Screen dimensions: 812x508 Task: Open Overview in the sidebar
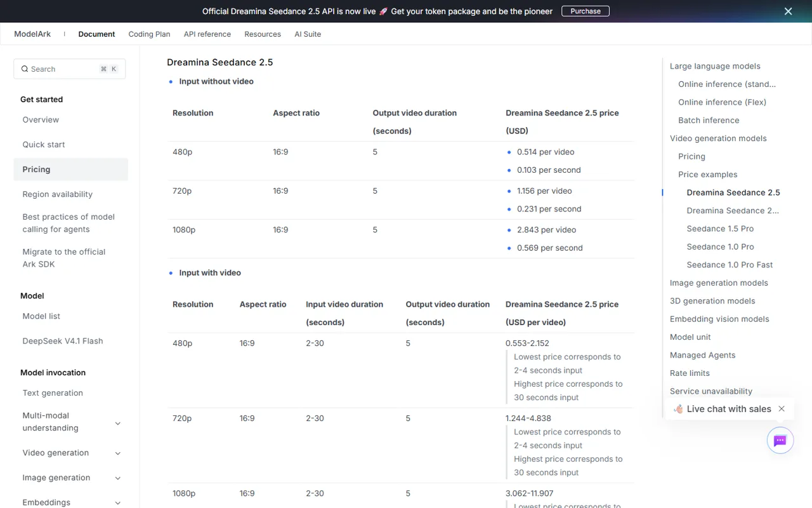(x=41, y=119)
